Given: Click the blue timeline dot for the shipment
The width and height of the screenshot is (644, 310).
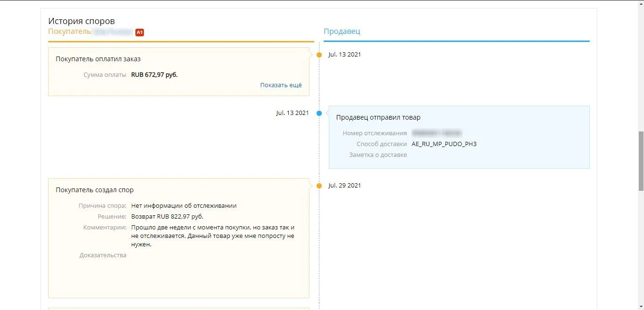Looking at the screenshot, I should (319, 113).
